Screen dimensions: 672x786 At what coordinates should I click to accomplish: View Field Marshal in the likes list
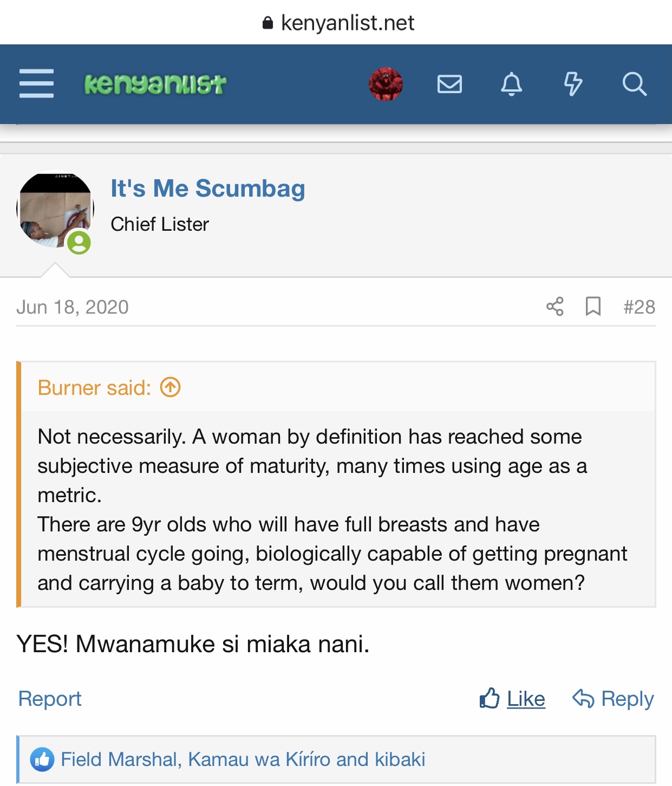coord(119,759)
